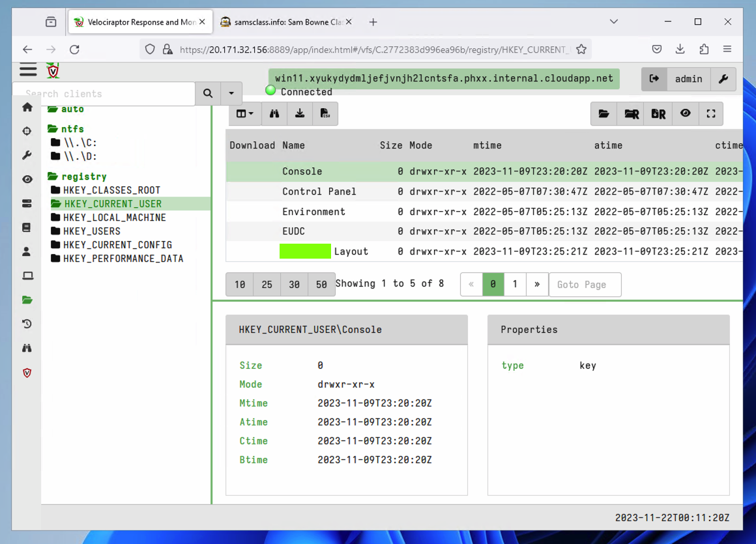
Task: Click recursively refresh directory icon
Action: 631,114
